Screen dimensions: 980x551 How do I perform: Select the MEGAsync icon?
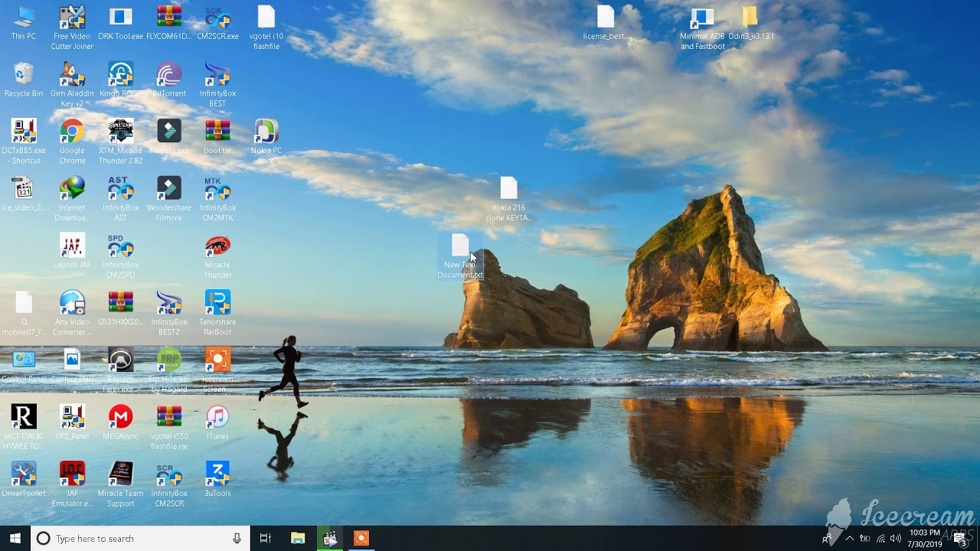pos(120,422)
